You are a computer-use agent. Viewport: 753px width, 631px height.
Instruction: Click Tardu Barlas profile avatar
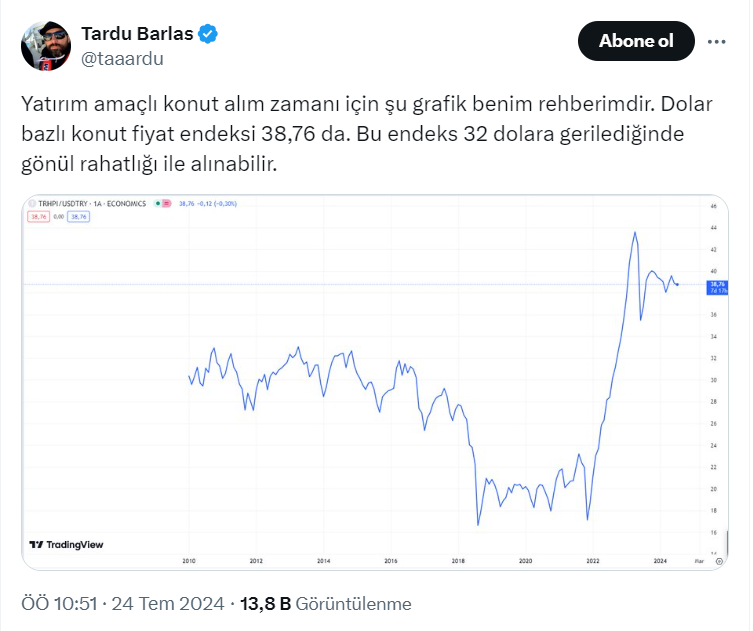coord(46,46)
